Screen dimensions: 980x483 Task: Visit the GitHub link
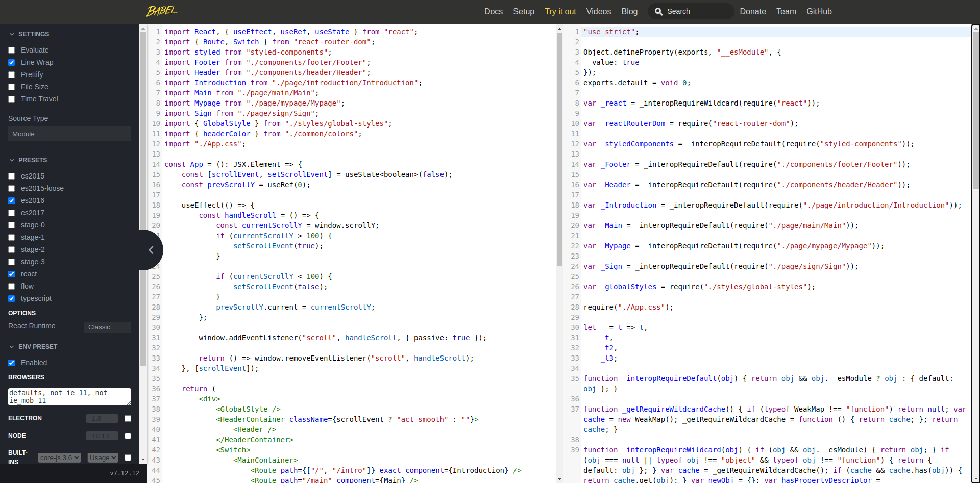819,11
